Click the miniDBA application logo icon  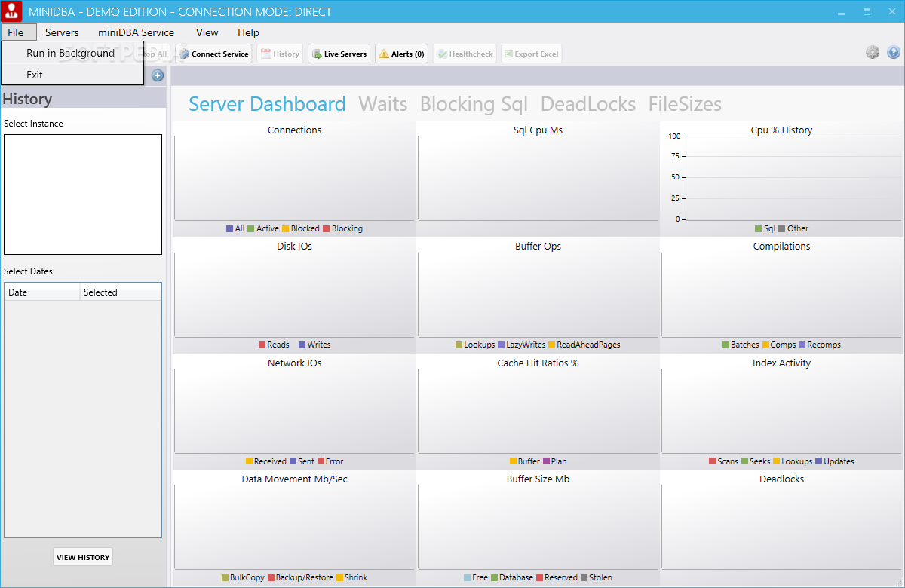tap(12, 11)
